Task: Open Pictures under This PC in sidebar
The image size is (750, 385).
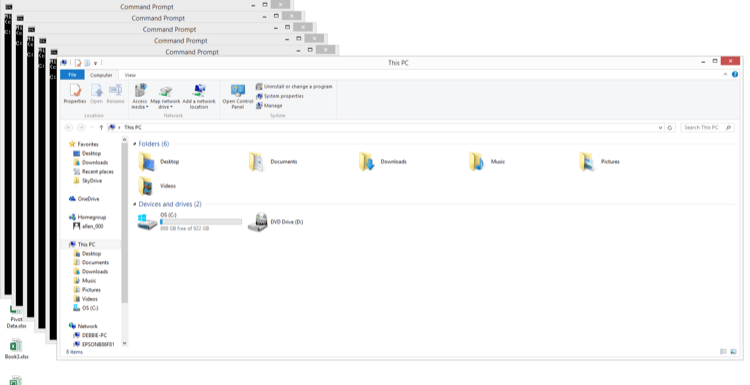Action: (87, 290)
